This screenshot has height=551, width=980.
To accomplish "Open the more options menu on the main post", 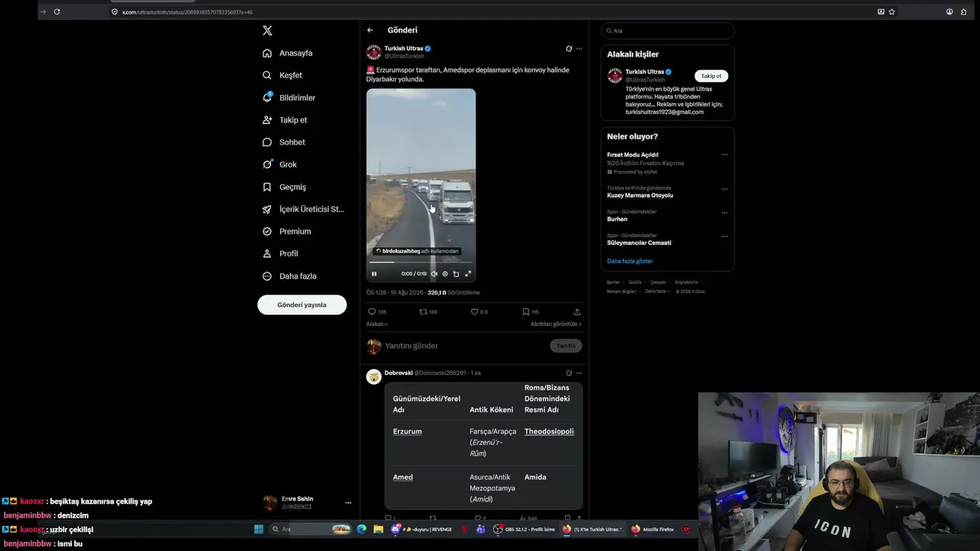I will click(579, 48).
